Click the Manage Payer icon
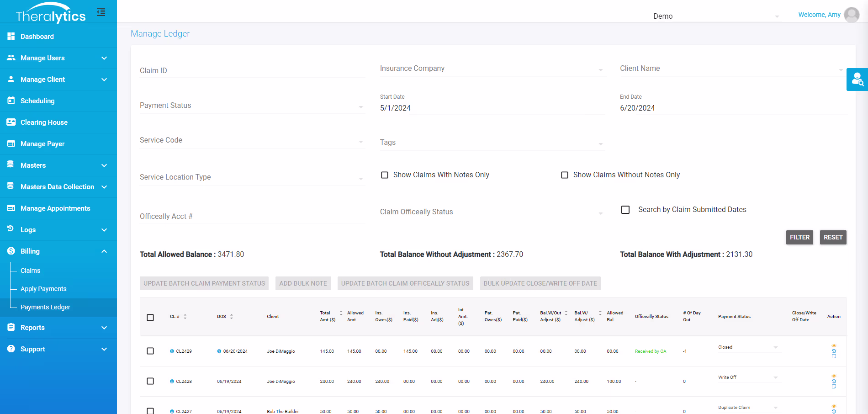Image resolution: width=868 pixels, height=414 pixels. tap(11, 143)
